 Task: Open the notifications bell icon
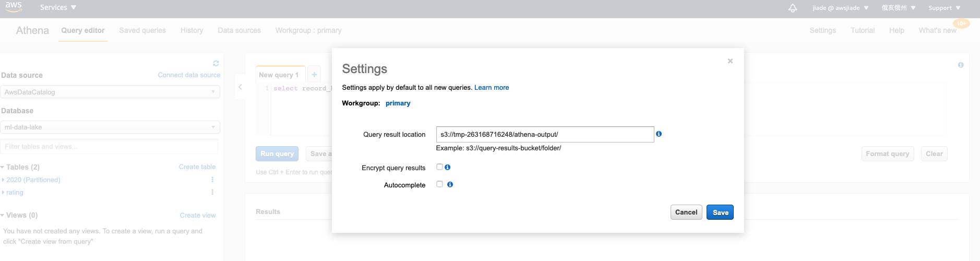(792, 8)
